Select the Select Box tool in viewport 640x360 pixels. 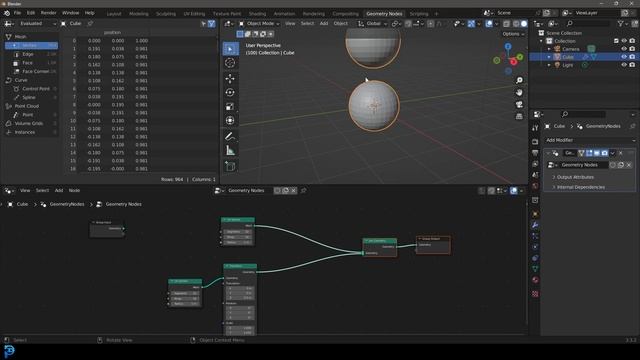coord(230,49)
